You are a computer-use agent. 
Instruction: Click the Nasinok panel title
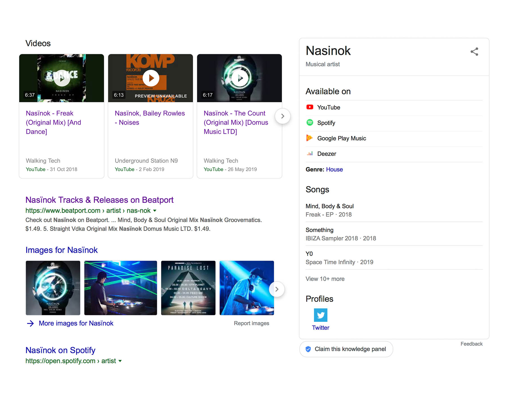(328, 51)
